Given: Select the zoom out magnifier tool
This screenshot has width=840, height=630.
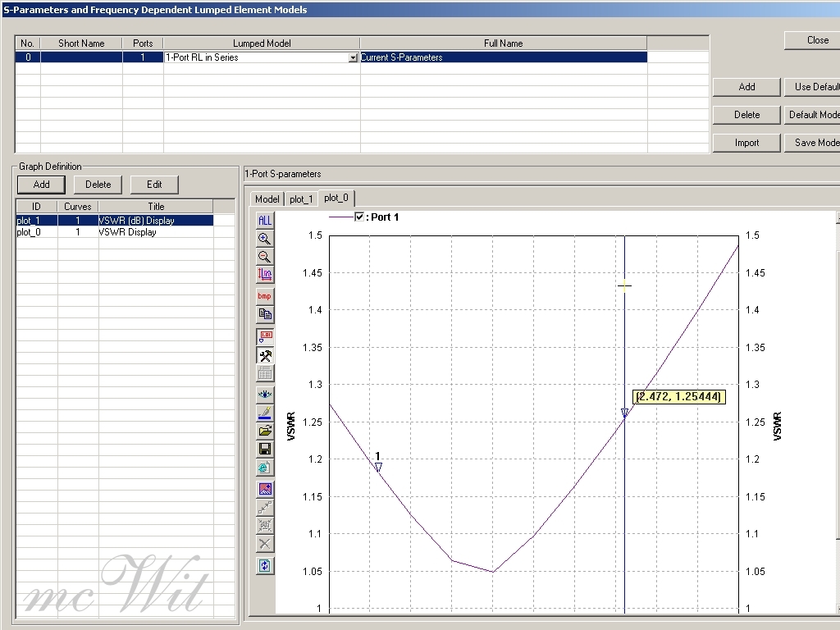Looking at the screenshot, I should tap(265, 257).
